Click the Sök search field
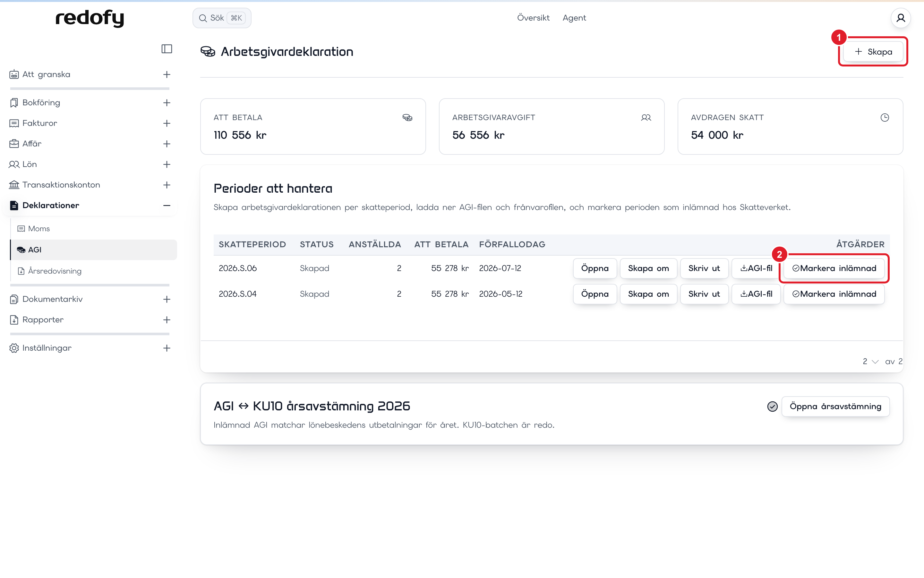Screen dimensions: 924x578 tap(222, 18)
